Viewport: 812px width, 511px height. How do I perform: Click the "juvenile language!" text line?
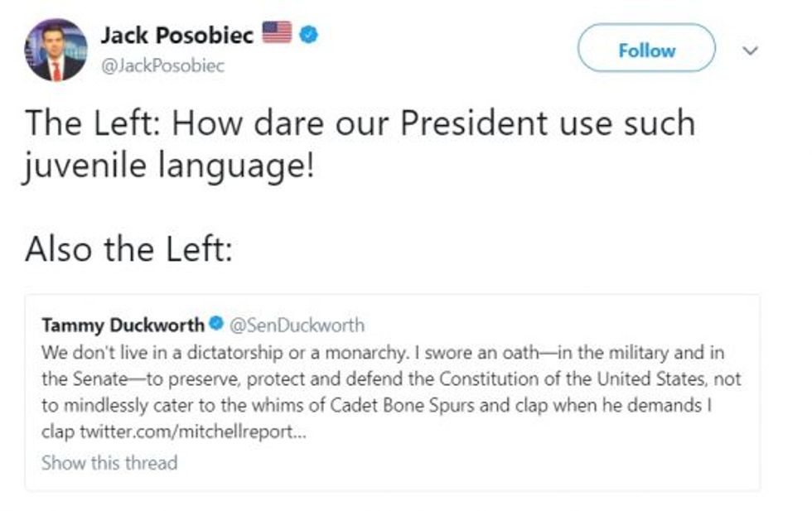(x=170, y=170)
